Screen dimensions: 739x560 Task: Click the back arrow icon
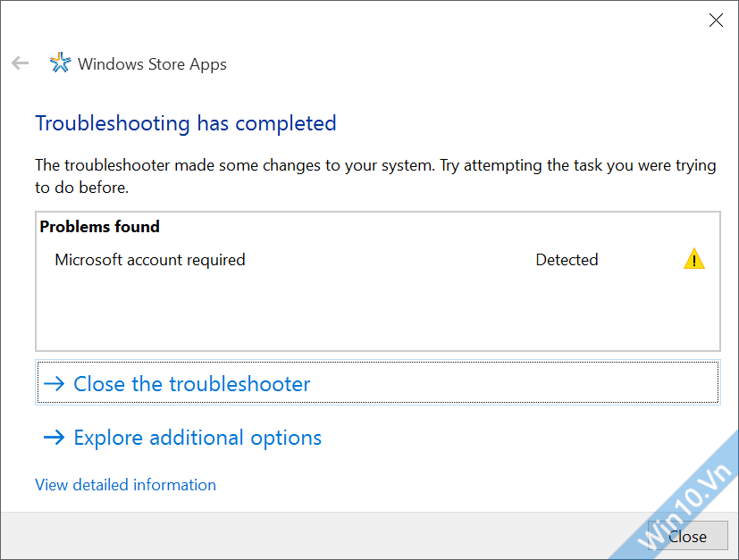pos(20,63)
